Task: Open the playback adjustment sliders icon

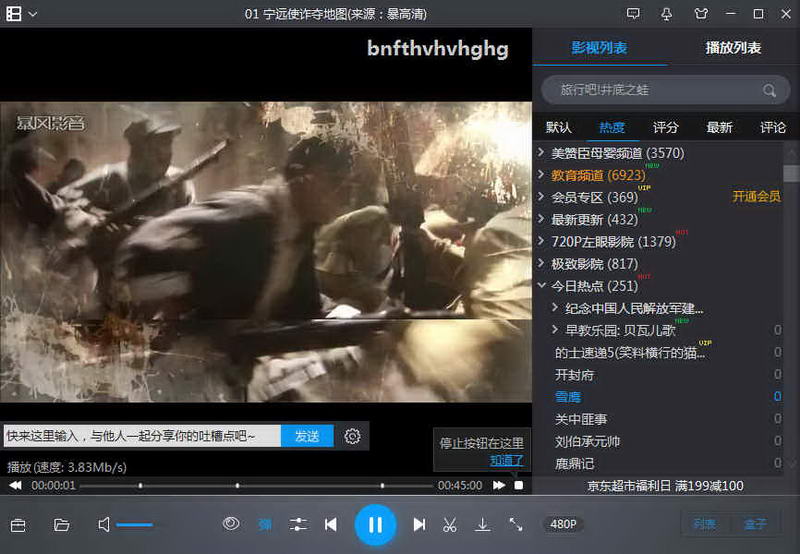Action: click(x=298, y=524)
